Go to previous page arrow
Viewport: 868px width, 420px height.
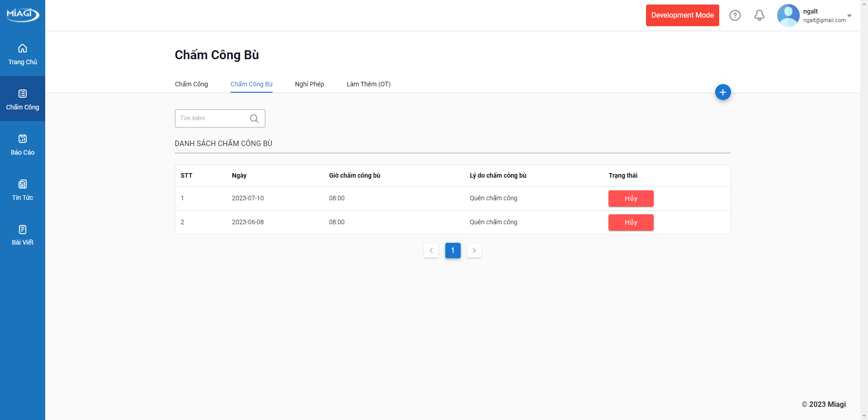(x=431, y=250)
